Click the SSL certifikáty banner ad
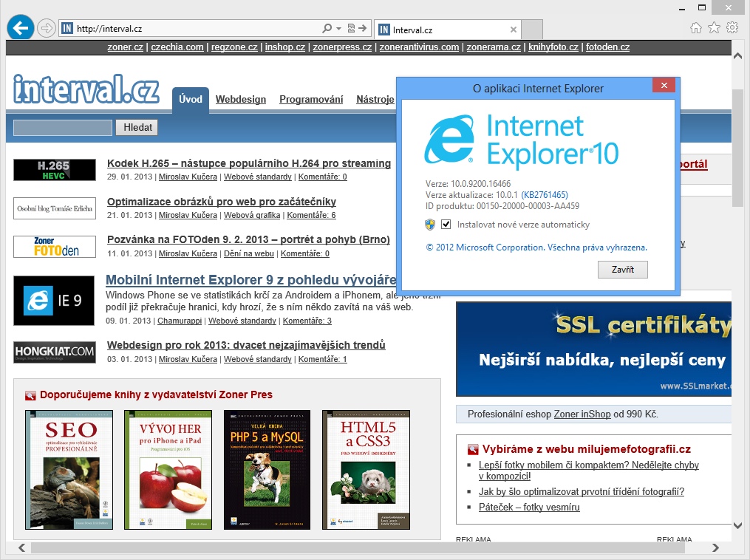Image resolution: width=750 pixels, height=560 pixels. point(593,349)
